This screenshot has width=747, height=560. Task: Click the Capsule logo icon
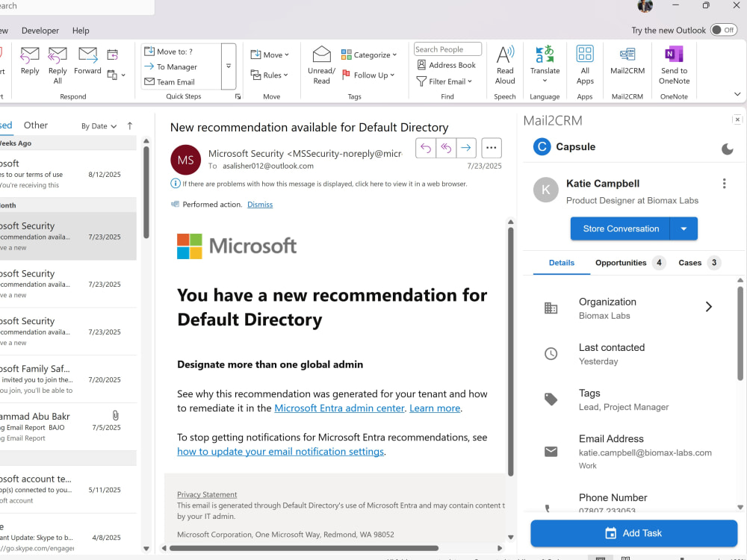click(x=542, y=146)
